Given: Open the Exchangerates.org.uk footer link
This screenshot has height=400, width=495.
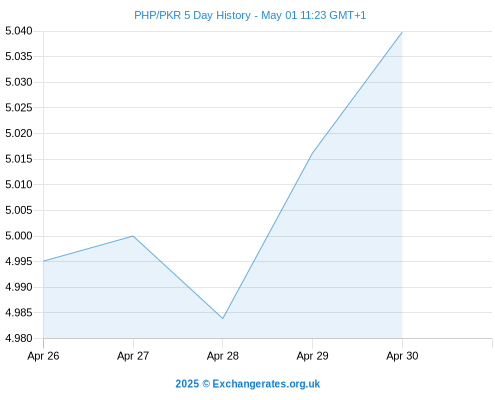Looking at the screenshot, I should (248, 384).
